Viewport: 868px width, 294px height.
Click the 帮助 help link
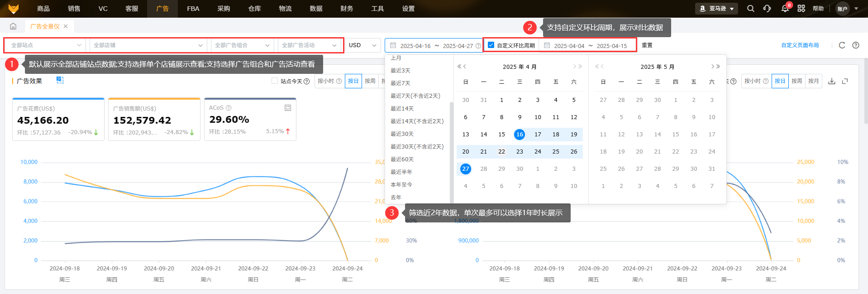tap(818, 9)
